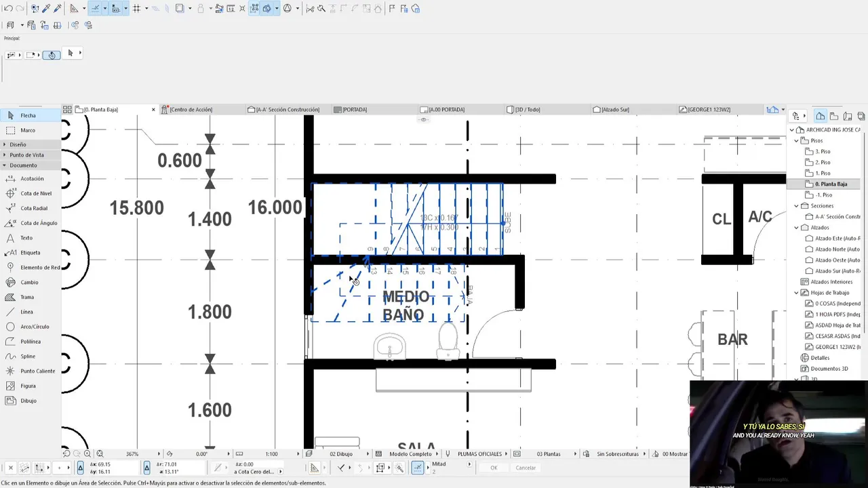Switch to the A-A' Sección Construcción tab
Image resolution: width=868 pixels, height=488 pixels.
pos(288,109)
